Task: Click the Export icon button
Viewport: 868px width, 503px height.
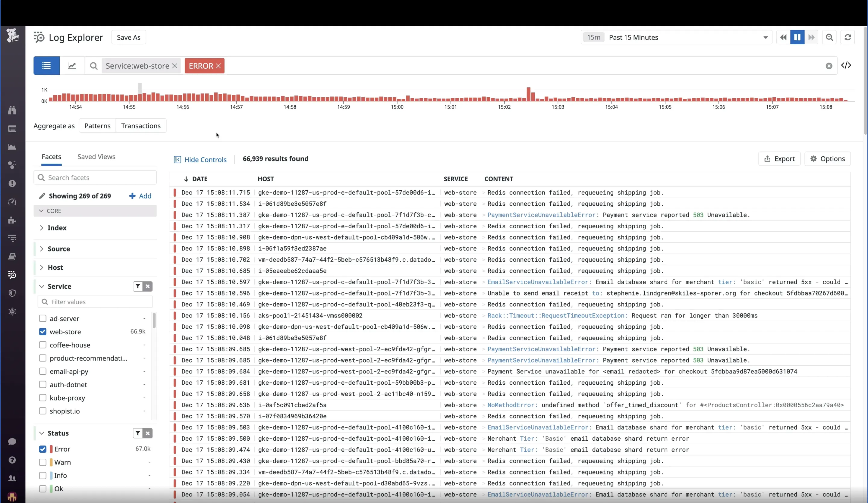Action: click(779, 158)
